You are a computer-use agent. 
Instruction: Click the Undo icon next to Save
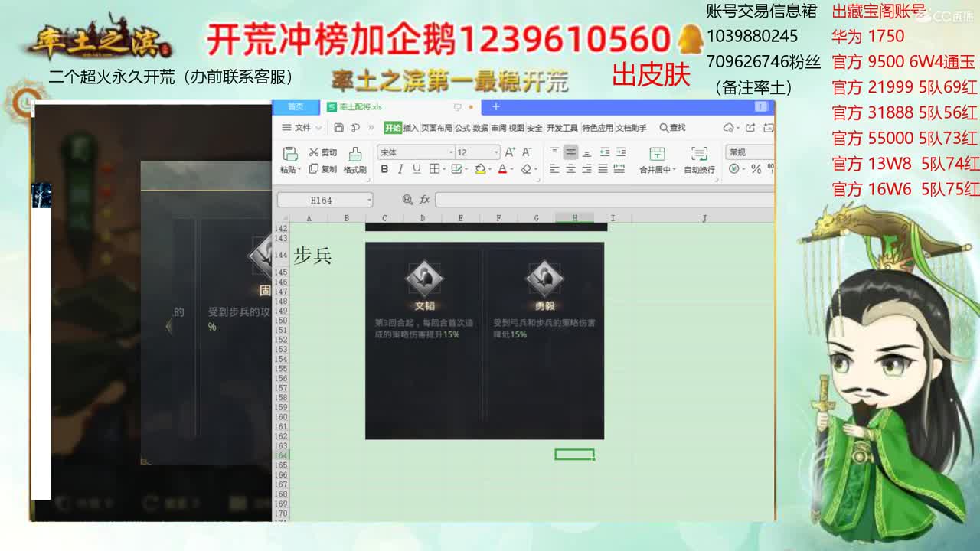coord(355,128)
